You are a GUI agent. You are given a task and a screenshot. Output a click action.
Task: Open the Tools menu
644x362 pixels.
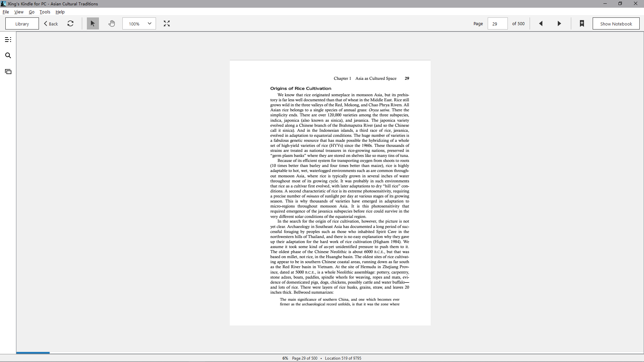45,12
